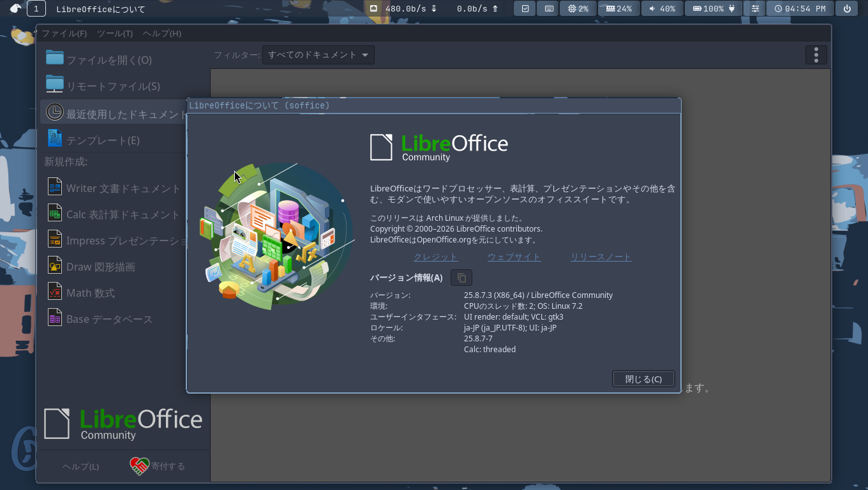868x490 pixels.
Task: Click the Base データベース label
Action: coord(110,320)
